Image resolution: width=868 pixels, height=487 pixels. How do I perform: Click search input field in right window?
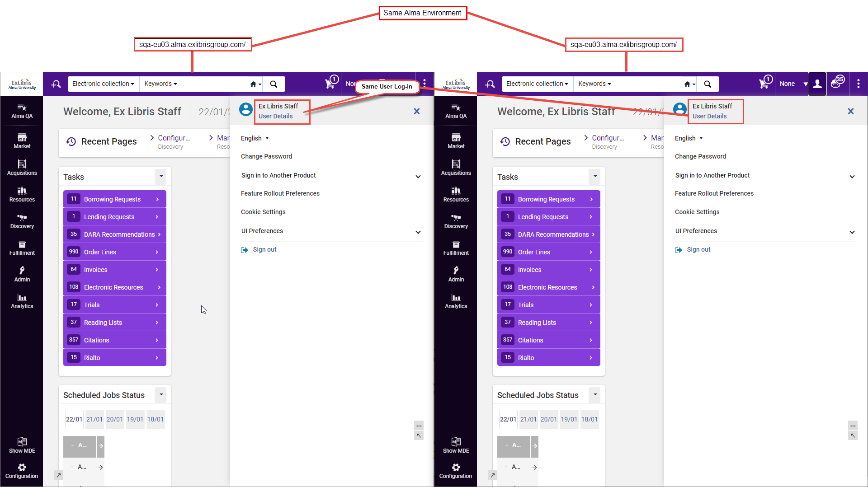click(x=649, y=84)
